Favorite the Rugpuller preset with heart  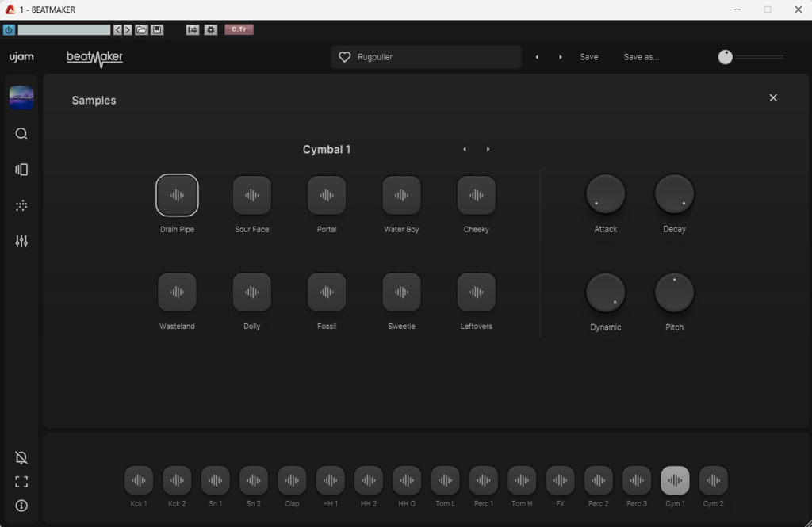[x=344, y=57]
